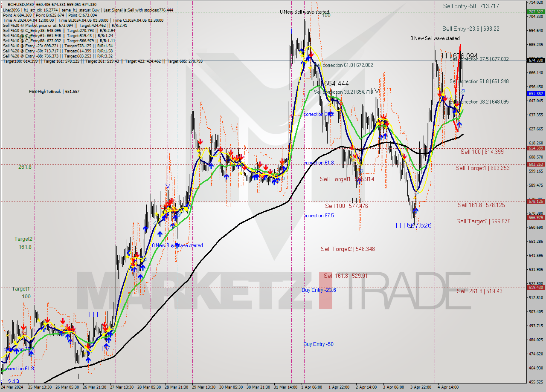The image size is (546, 392).
Task: Select the 'Buy Entry -50' label
Action: point(318,344)
